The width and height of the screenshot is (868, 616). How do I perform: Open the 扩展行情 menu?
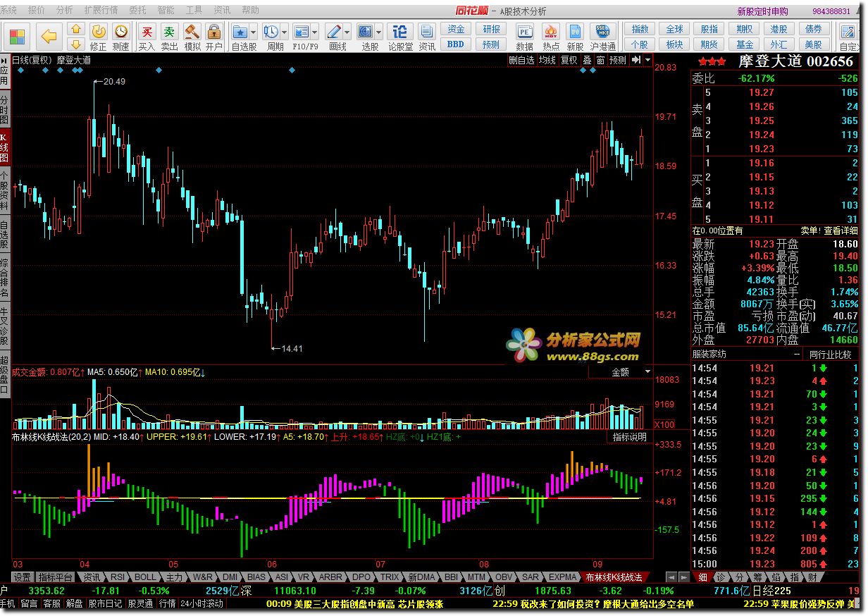(101, 10)
